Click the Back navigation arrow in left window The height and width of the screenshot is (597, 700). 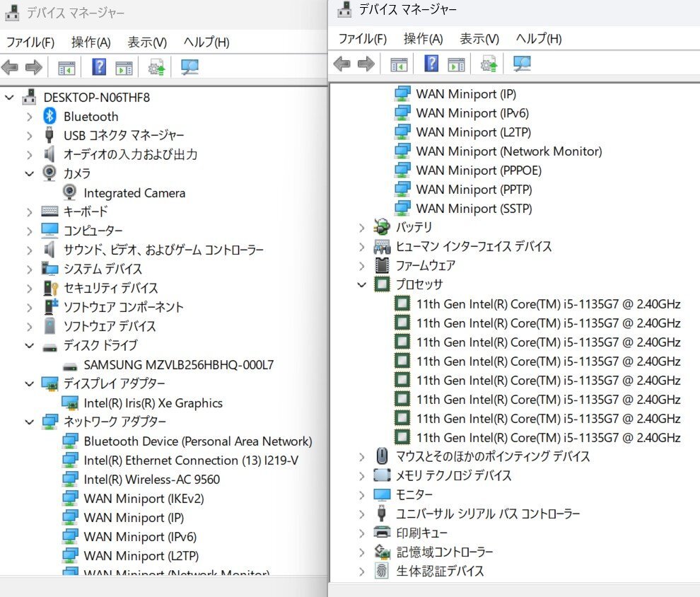pos(9,66)
